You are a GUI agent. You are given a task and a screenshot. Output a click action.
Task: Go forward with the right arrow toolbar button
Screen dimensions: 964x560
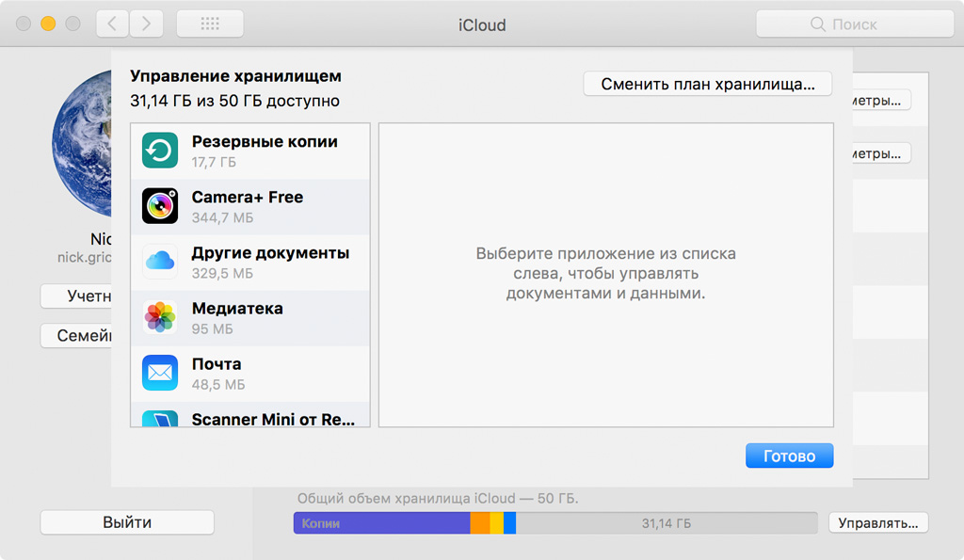[x=146, y=24]
